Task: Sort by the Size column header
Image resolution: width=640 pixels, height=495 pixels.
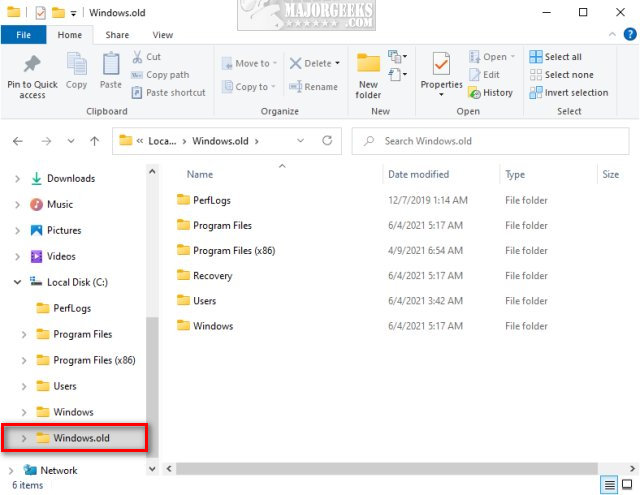Action: (x=610, y=175)
